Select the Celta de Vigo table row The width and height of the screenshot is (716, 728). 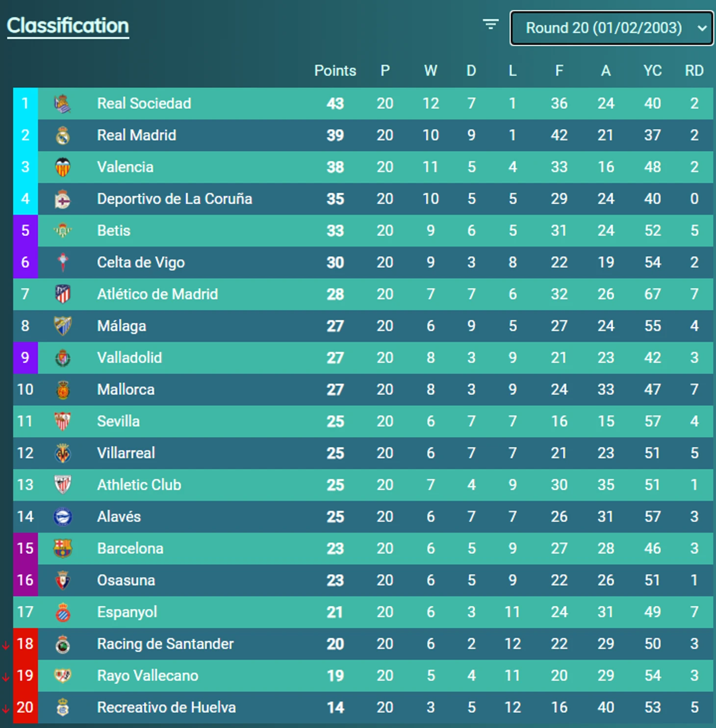(x=363, y=262)
